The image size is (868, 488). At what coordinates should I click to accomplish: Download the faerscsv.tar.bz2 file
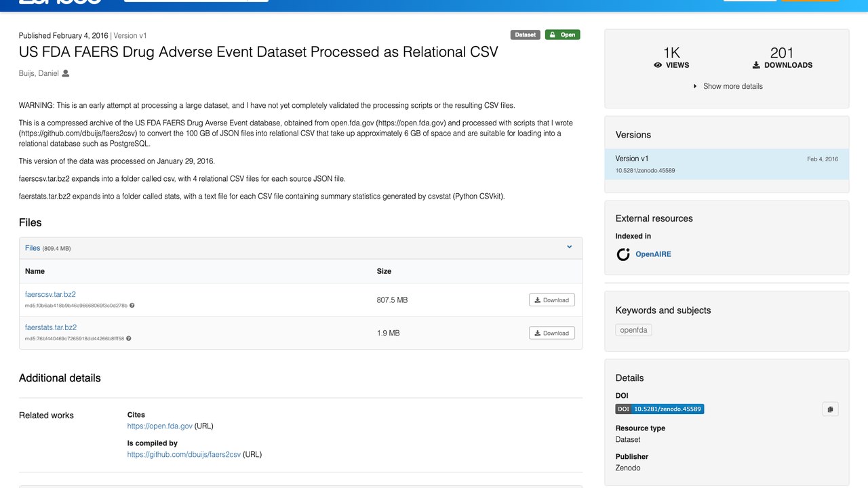[552, 300]
